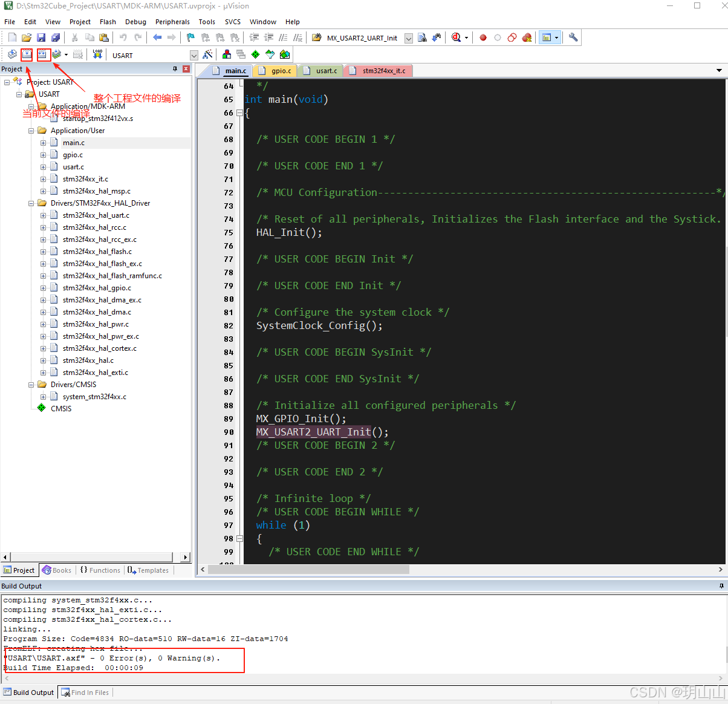Open the Find In Files output tab

pos(85,693)
